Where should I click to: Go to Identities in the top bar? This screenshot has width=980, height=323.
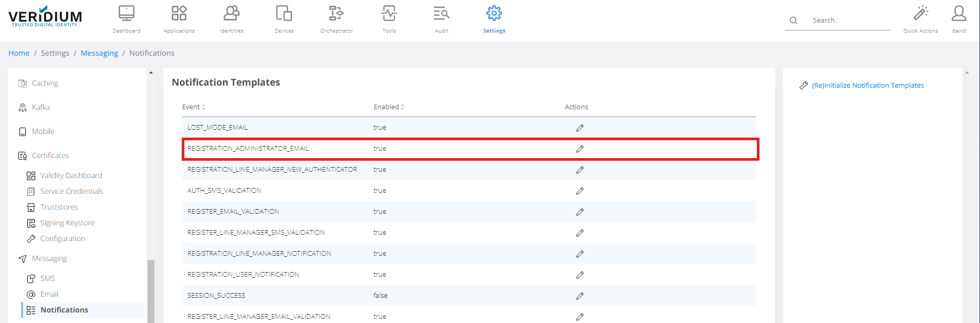point(232,14)
